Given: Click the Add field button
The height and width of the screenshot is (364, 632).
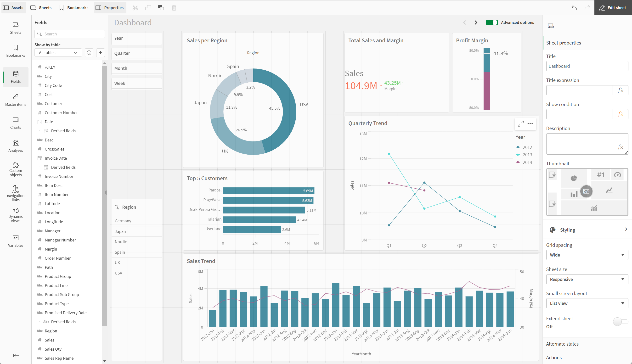Looking at the screenshot, I should pos(100,52).
